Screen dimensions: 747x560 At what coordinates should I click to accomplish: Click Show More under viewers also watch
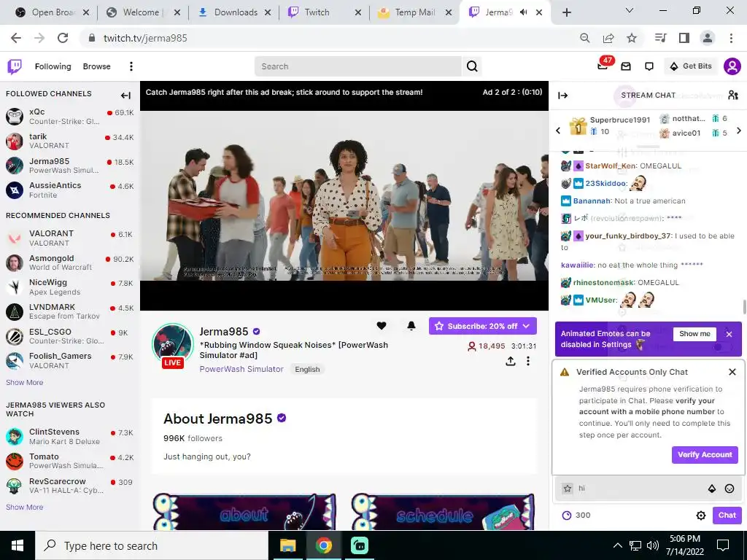[x=24, y=507]
